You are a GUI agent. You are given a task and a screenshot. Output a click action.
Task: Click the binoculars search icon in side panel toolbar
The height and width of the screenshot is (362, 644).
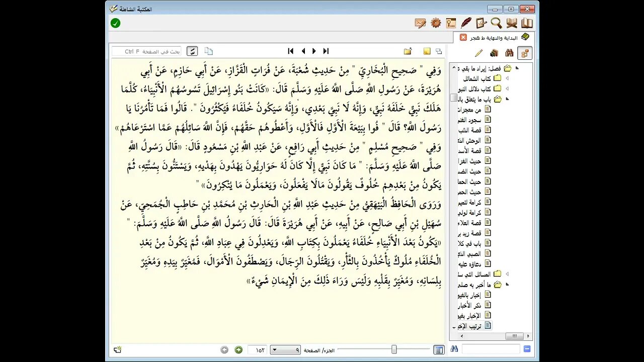(x=509, y=53)
